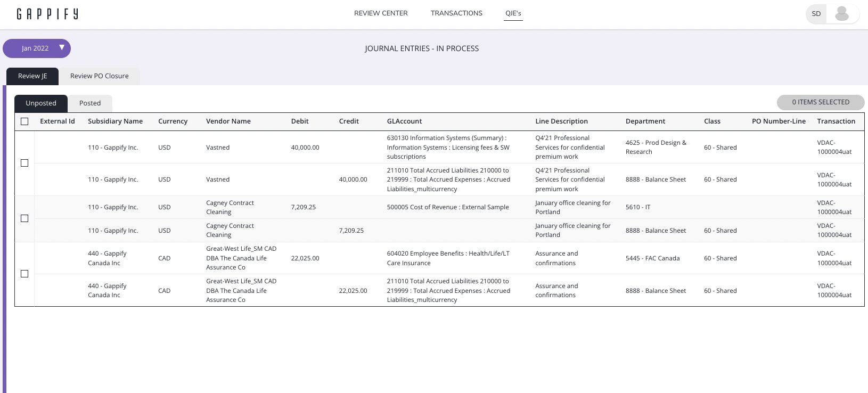The height and width of the screenshot is (393, 868).
Task: Select the Review JE tab
Action: click(32, 76)
